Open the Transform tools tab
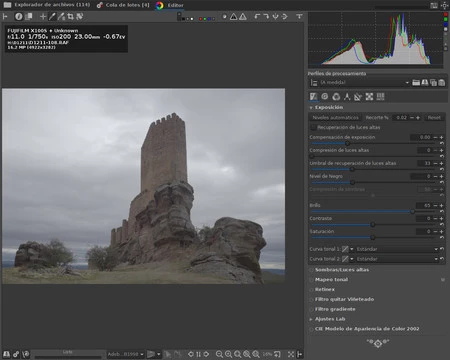The height and width of the screenshot is (360, 450). click(358, 97)
